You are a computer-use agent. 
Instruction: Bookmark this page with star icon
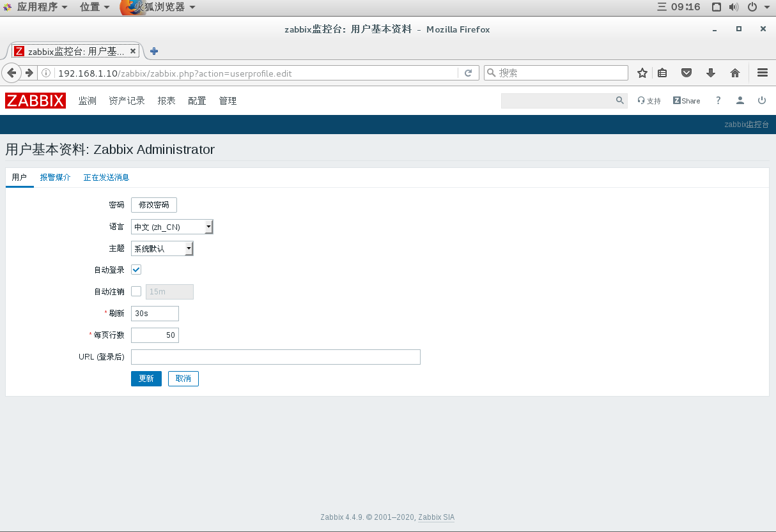pyautogui.click(x=642, y=73)
